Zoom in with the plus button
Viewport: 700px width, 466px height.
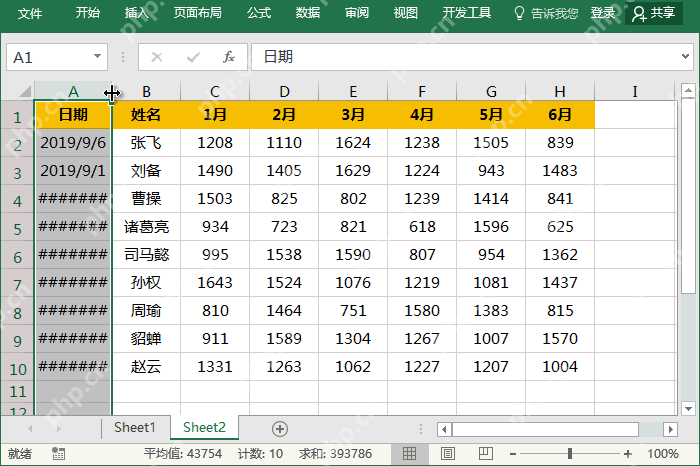coord(628,454)
